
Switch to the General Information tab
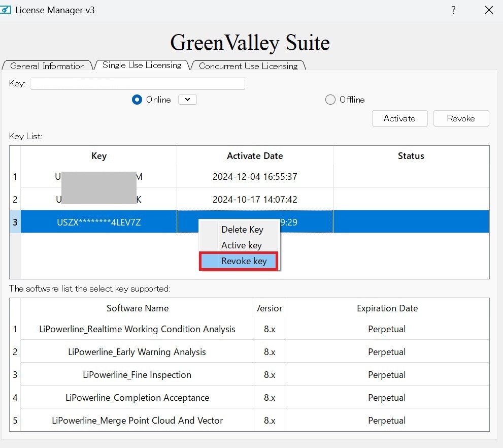click(x=47, y=66)
